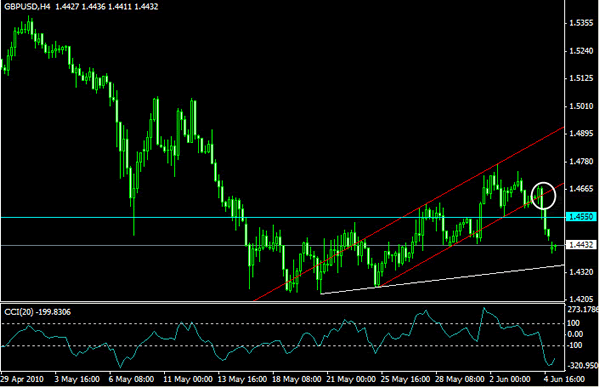The image size is (600, 388).
Task: Click the 4 Jun 16:00 time label
Action: click(564, 379)
